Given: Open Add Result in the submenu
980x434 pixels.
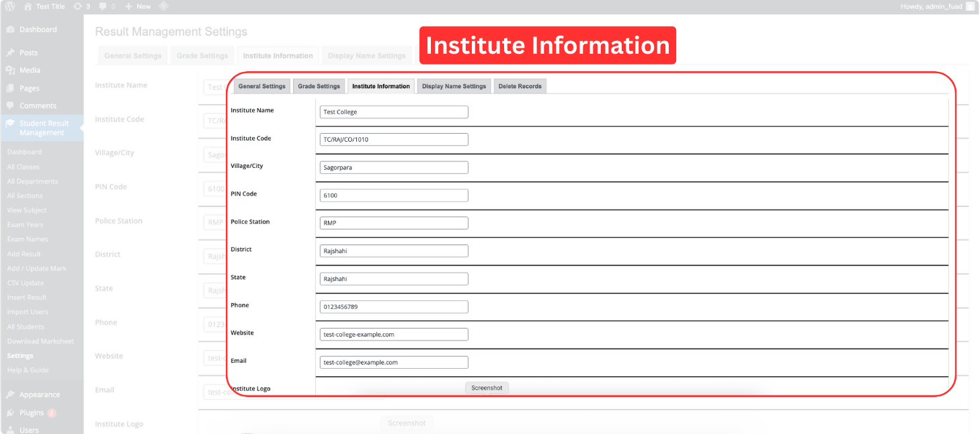Looking at the screenshot, I should coord(24,254).
